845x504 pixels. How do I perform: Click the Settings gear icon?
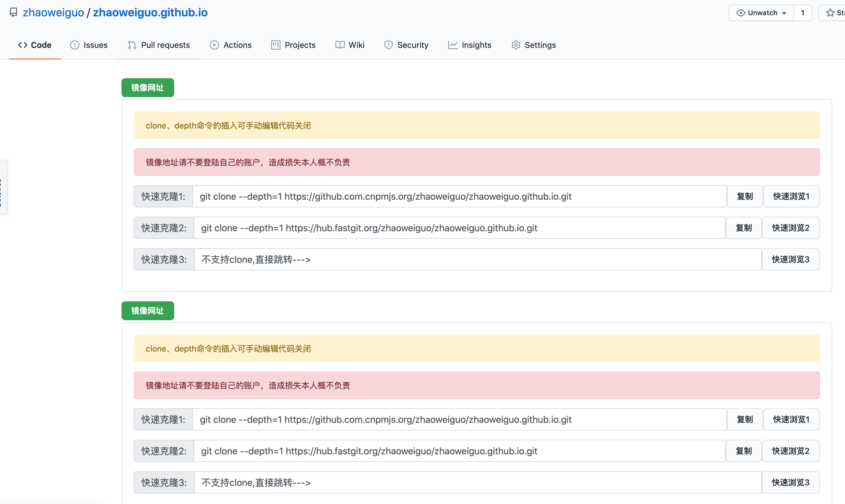(x=516, y=45)
